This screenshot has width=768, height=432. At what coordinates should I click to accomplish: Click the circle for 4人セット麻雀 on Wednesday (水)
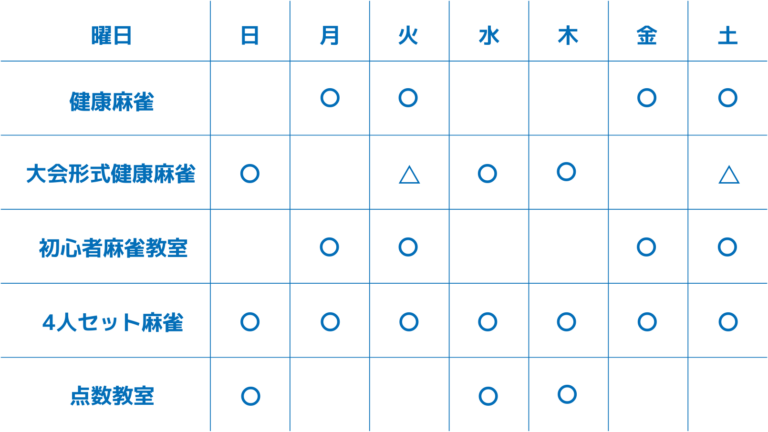pyautogui.click(x=488, y=321)
